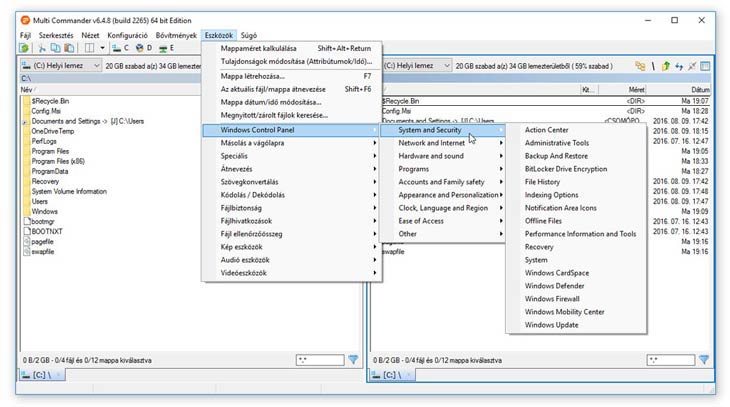This screenshot has height=407, width=730.
Task: Click the right panel folder tree icon
Action: tap(638, 66)
